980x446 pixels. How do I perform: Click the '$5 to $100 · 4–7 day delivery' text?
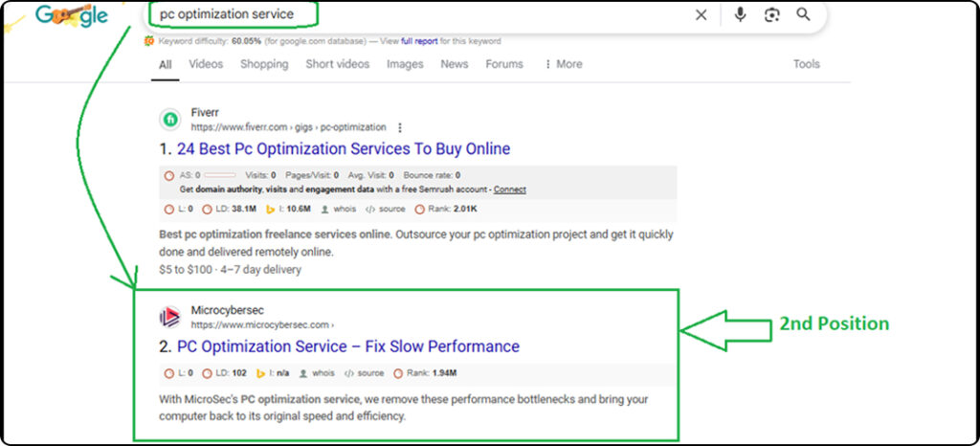pyautogui.click(x=230, y=270)
